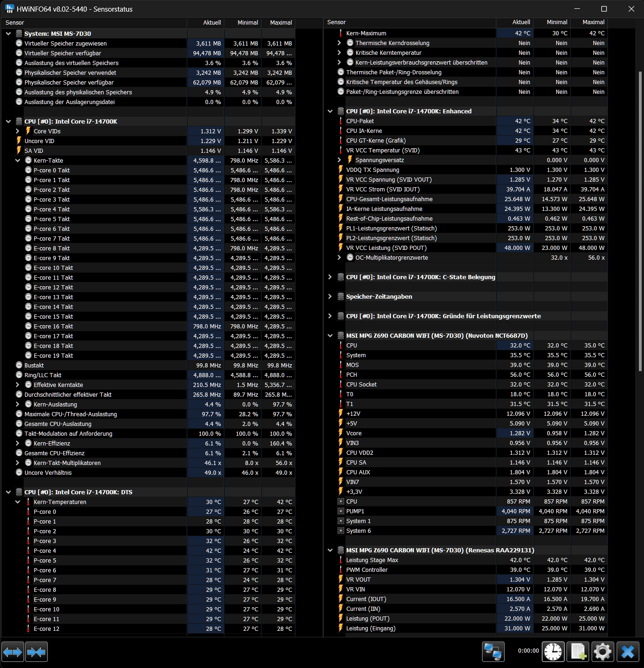
Task: Collapse the CPU [#0]: Intel Core i7-14700K group
Action: [x=8, y=121]
